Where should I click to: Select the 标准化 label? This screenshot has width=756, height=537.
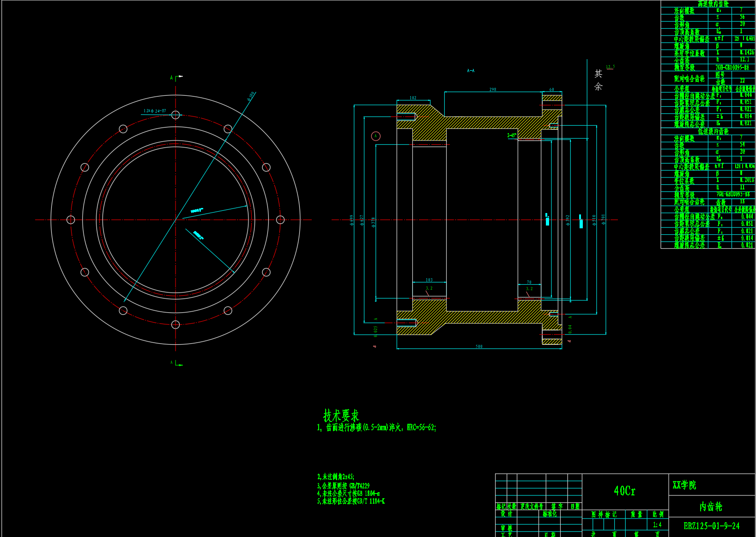pos(550,514)
